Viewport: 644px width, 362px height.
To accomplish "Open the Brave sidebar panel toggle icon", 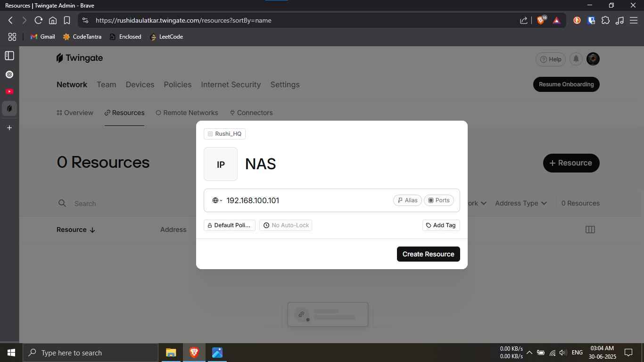I will pyautogui.click(x=9, y=56).
